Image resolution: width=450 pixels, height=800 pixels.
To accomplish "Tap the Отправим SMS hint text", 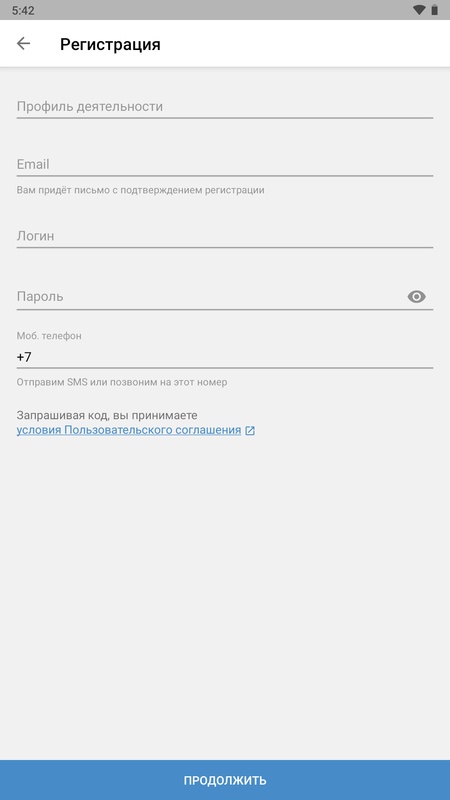I will coord(122,382).
